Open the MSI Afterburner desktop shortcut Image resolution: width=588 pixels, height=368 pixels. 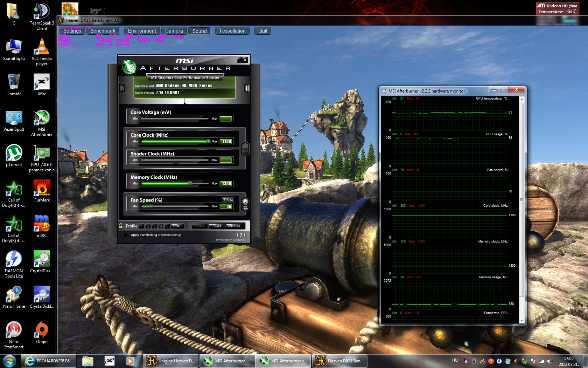42,123
